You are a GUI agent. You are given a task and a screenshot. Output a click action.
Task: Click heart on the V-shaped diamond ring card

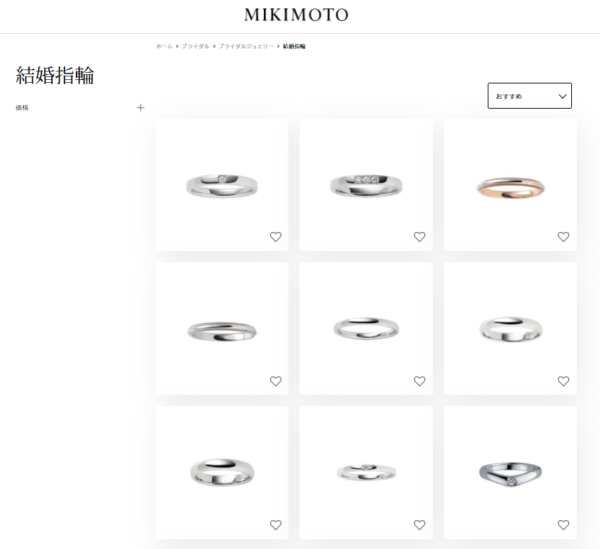(x=563, y=525)
